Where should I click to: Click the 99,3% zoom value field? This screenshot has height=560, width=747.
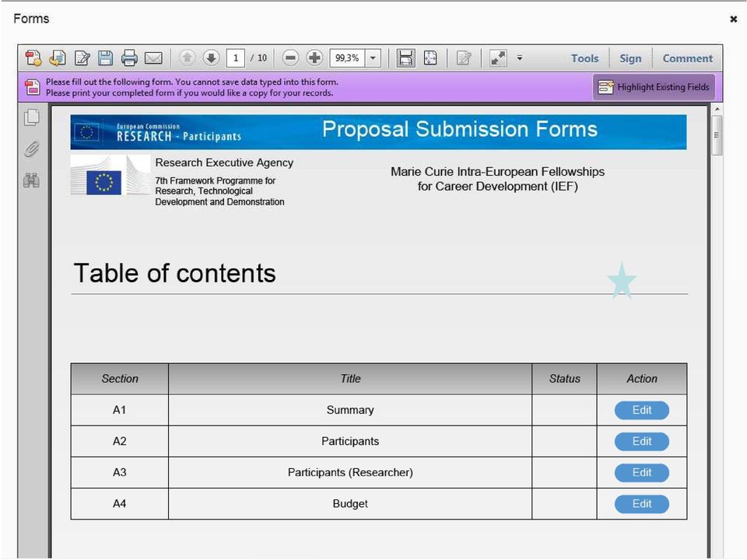pos(347,58)
